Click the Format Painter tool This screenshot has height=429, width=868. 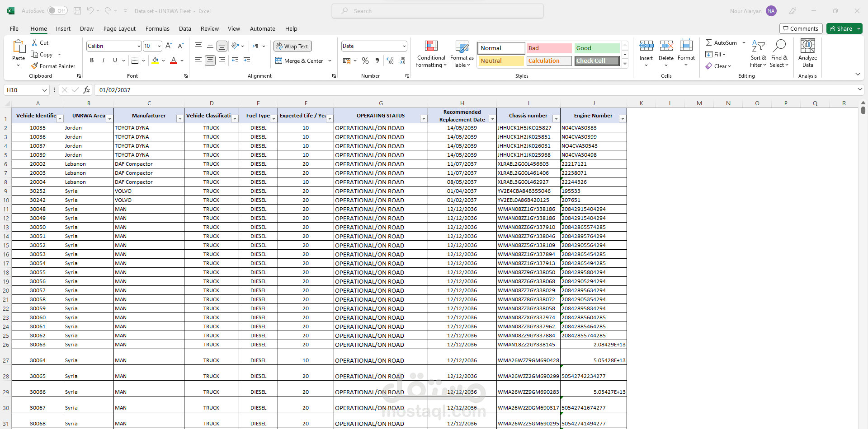53,66
